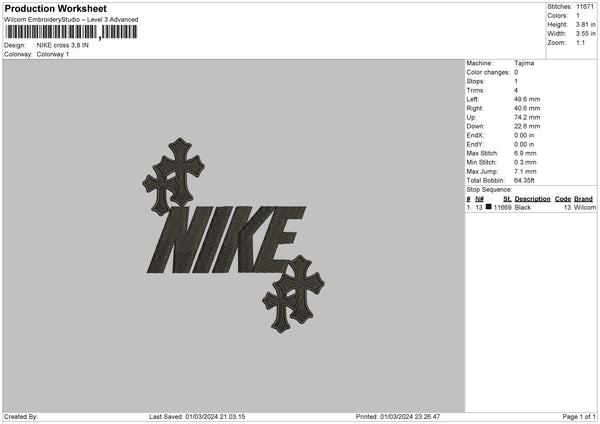Click the upper-left cross cluster in preview
The width and height of the screenshot is (600, 424).
(173, 176)
